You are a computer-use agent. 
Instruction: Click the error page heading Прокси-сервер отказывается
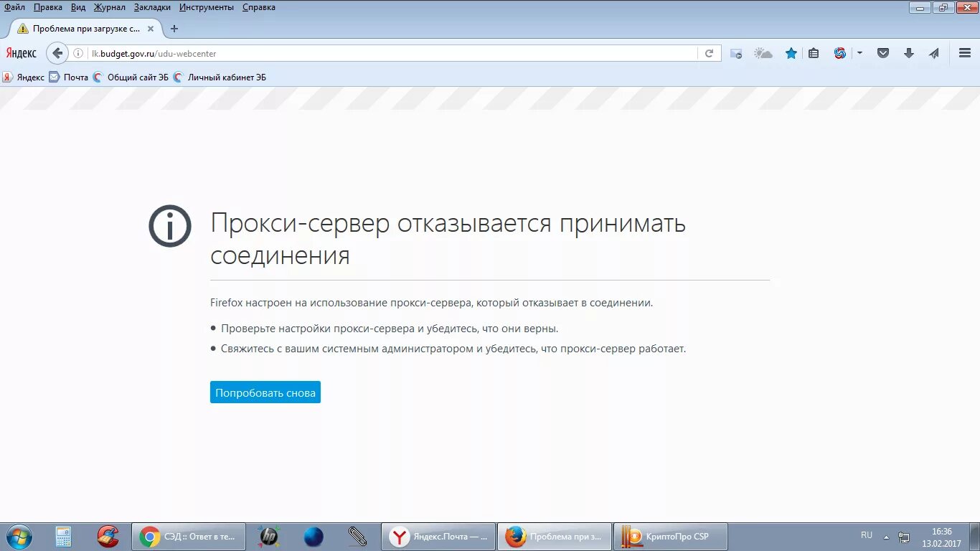[x=448, y=239]
